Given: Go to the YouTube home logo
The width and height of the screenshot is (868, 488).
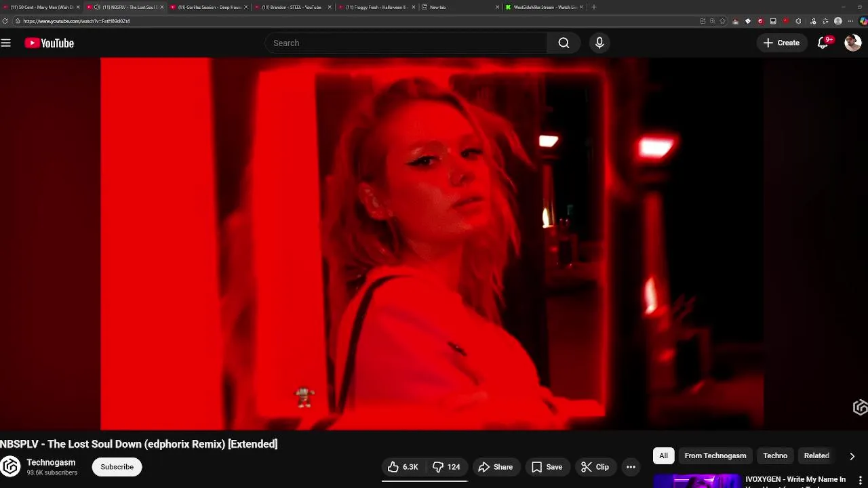Looking at the screenshot, I should (49, 43).
